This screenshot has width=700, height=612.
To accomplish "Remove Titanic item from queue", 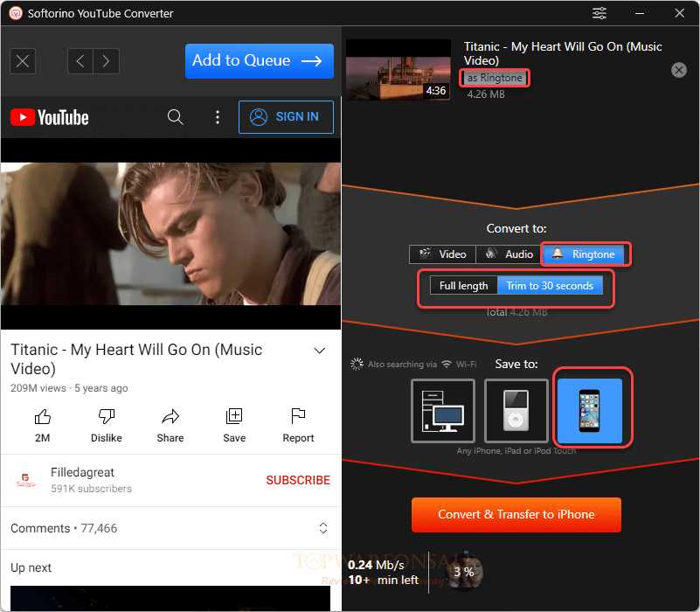I will (x=678, y=70).
